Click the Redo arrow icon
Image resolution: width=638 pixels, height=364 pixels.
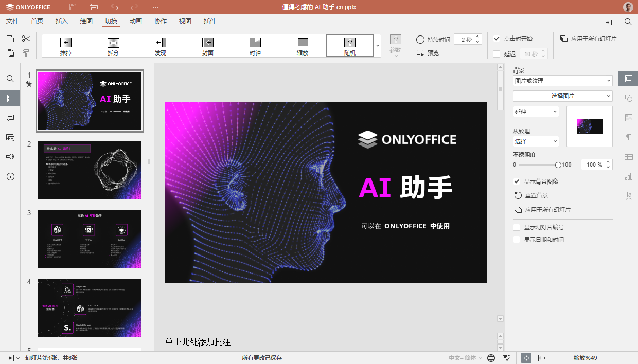pyautogui.click(x=134, y=7)
